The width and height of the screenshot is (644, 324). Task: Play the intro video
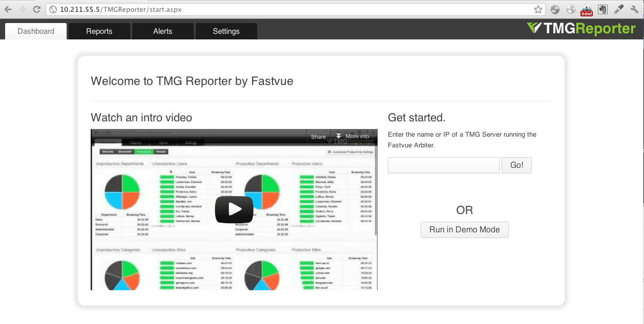pos(234,209)
